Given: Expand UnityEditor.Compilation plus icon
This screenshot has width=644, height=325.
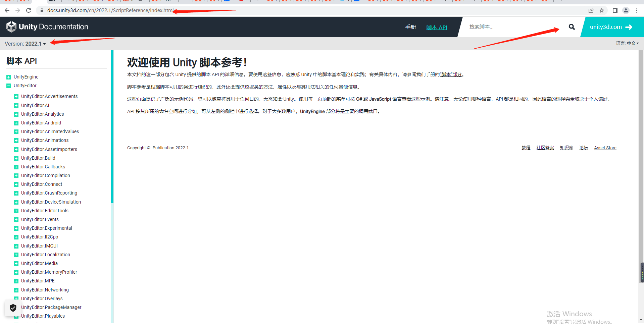Looking at the screenshot, I should point(16,176).
